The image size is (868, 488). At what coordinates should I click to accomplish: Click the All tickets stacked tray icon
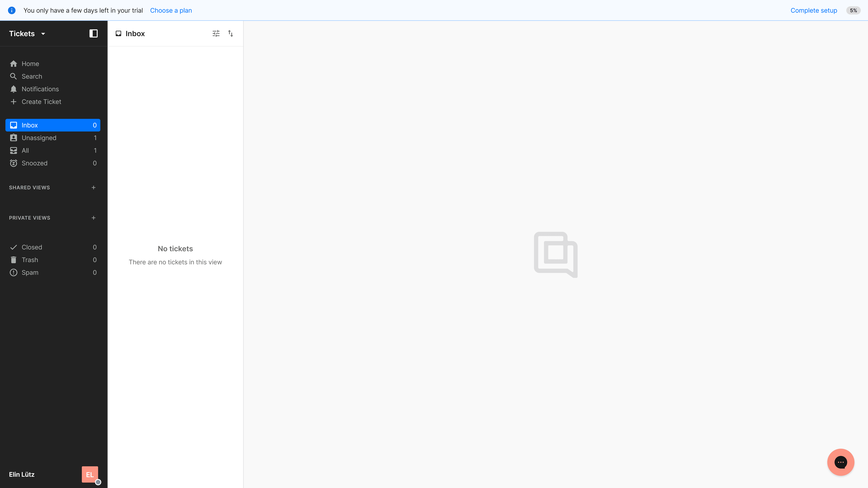click(x=13, y=151)
